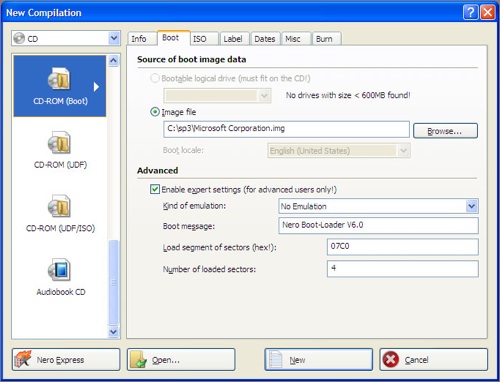
Task: Open the Boot locale English dropdown
Action: coord(339,151)
